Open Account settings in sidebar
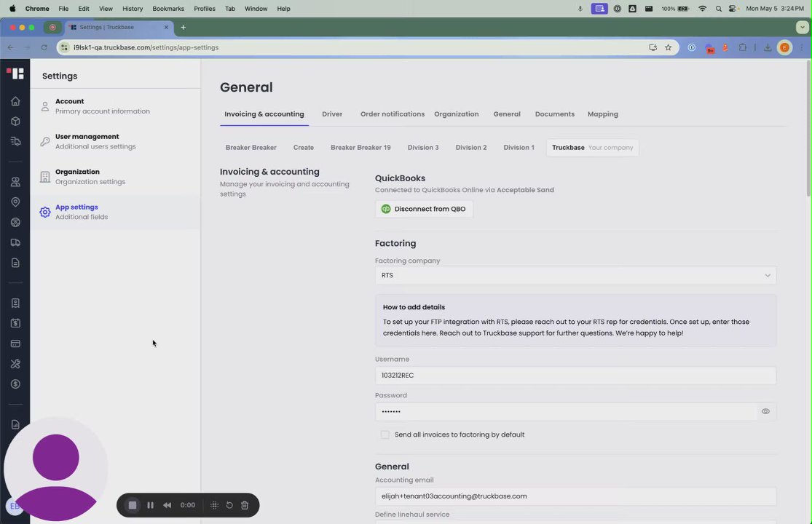Image resolution: width=812 pixels, height=524 pixels. [x=116, y=106]
